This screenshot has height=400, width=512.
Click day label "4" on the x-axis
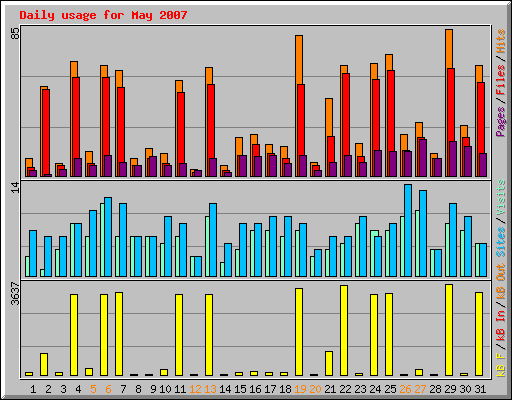tap(78, 389)
